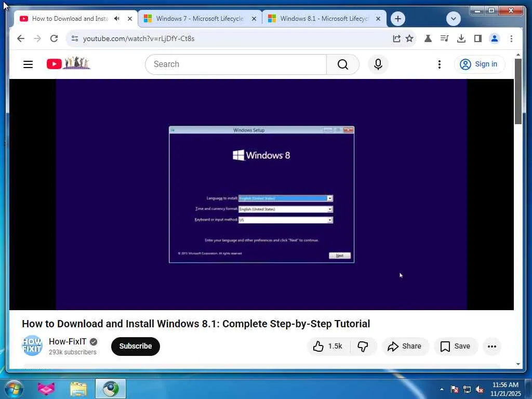Viewport: 532px width, 399px height.
Task: Open the muted volume tray icon
Action: pos(480,389)
